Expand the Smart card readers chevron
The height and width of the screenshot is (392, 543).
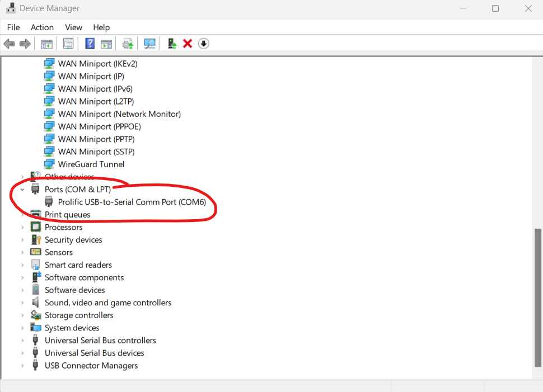pos(22,265)
